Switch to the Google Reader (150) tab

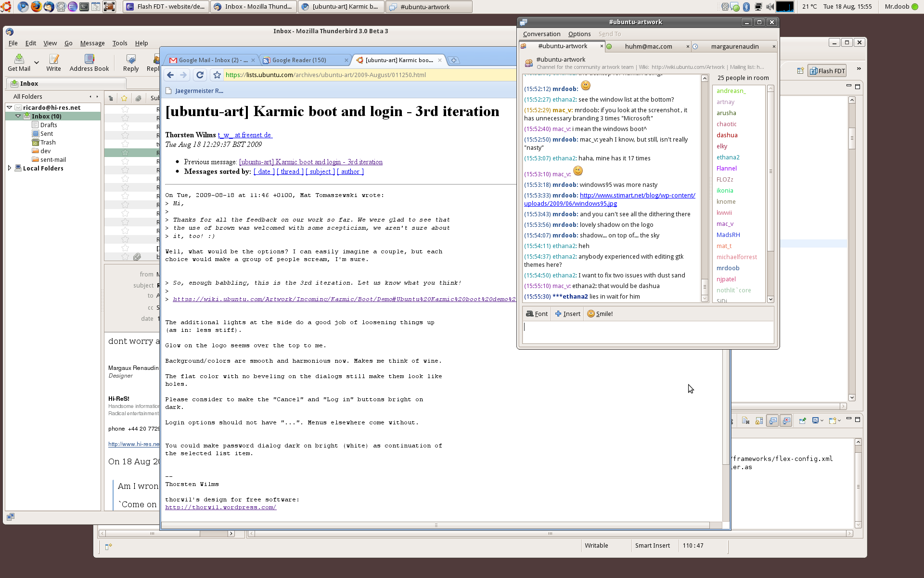pos(298,60)
